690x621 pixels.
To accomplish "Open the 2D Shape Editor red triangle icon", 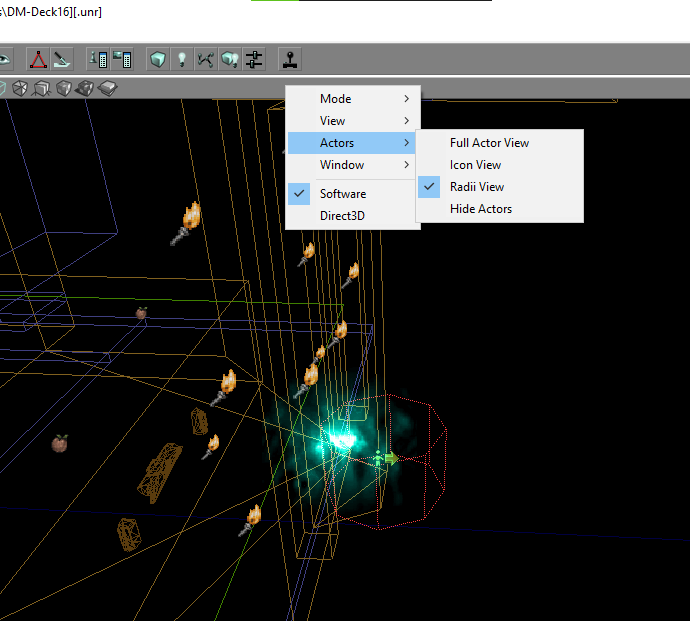I will tap(38, 59).
